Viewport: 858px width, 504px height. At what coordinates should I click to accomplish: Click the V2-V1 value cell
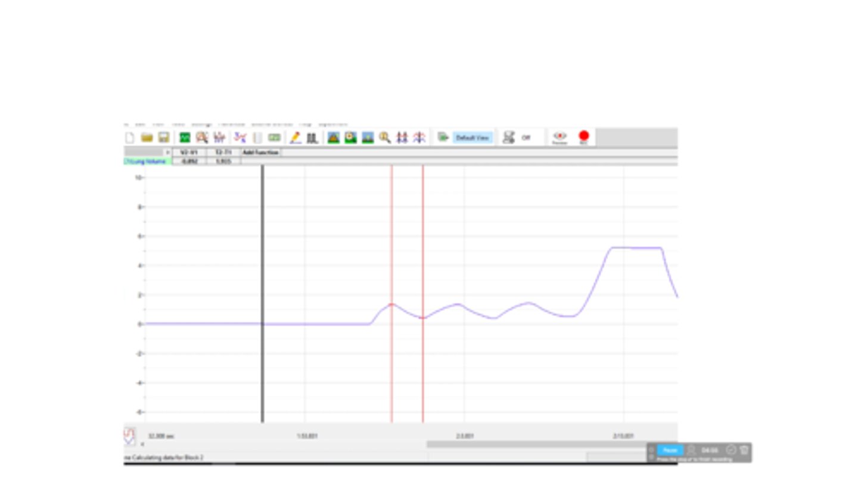pos(189,161)
